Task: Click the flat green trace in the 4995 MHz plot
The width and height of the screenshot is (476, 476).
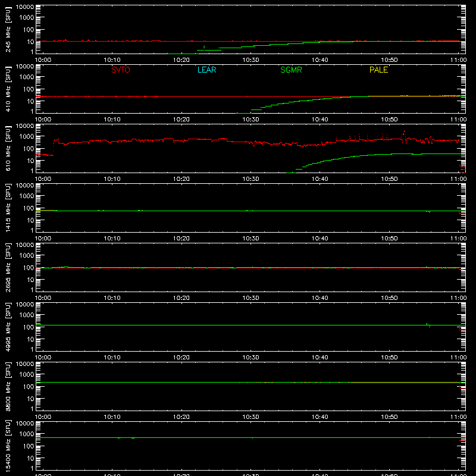Action: point(250,325)
